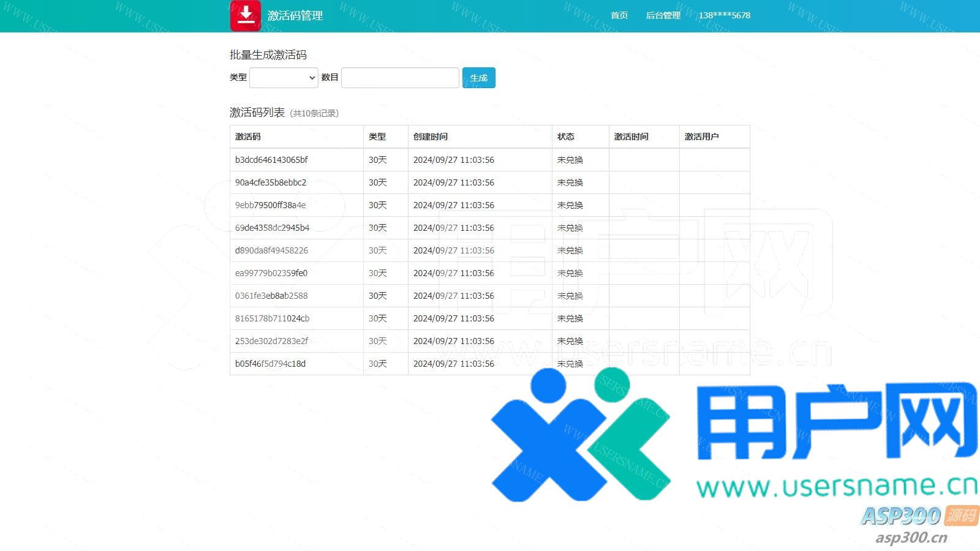The height and width of the screenshot is (551, 980).
Task: Click the 数目 input field
Action: 400,78
